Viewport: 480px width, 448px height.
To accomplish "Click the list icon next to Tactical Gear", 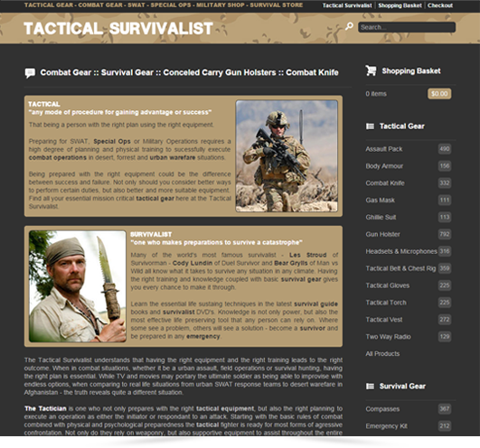I will point(370,126).
